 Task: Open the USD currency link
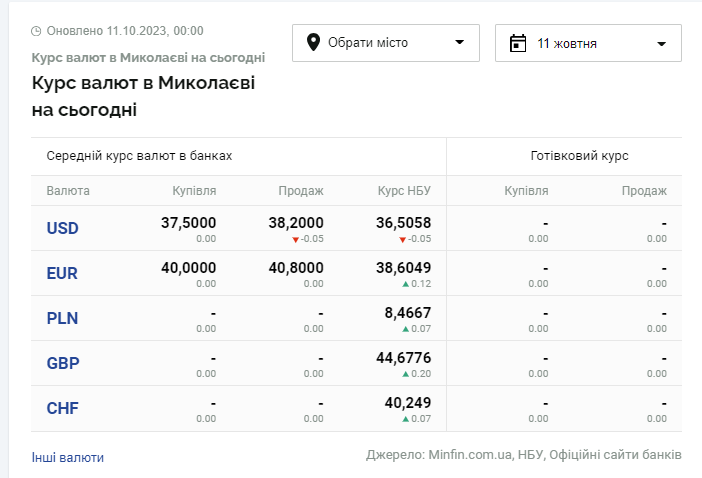(62, 228)
